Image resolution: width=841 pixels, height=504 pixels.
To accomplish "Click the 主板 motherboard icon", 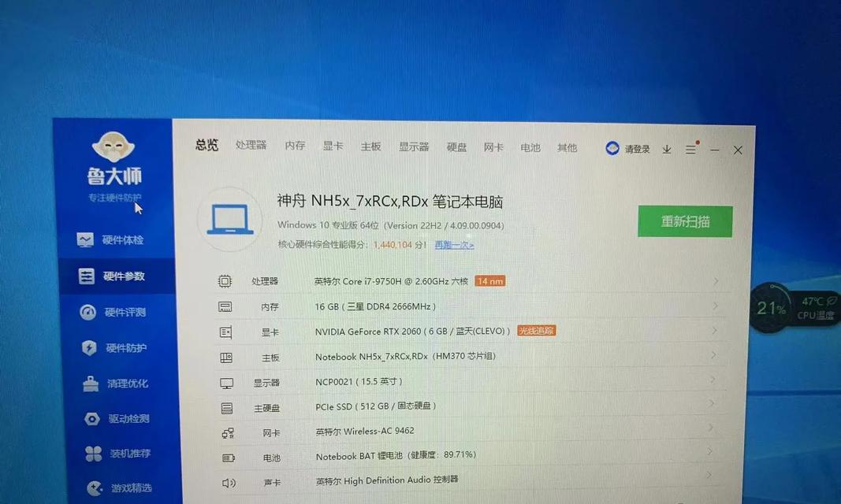I will (226, 358).
